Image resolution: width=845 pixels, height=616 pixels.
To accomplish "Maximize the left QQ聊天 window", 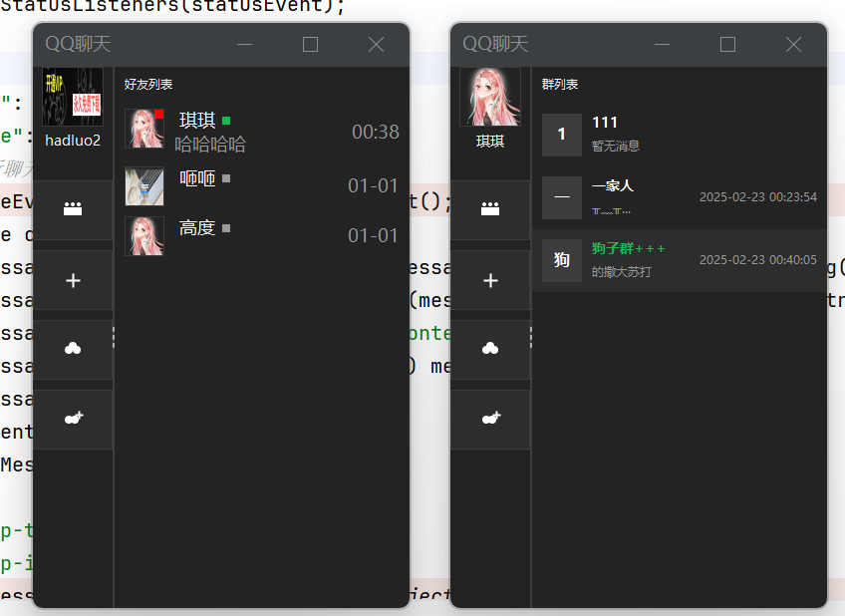I will [311, 44].
